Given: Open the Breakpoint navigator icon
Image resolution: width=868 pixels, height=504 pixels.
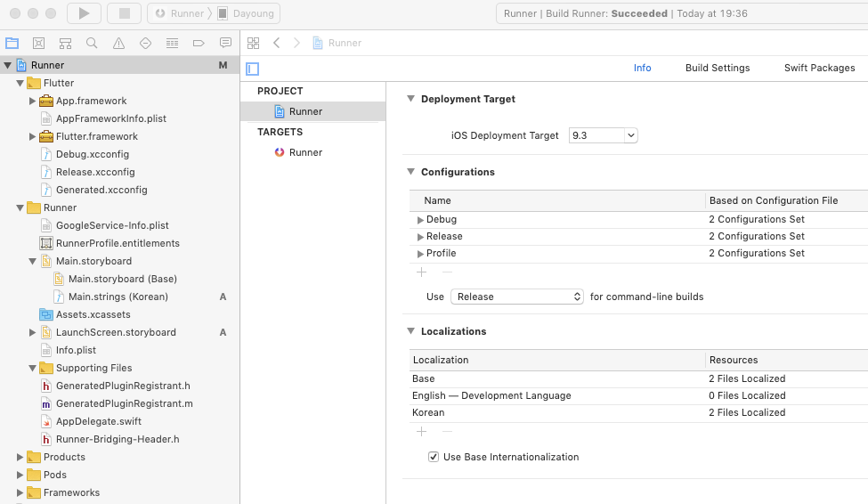Looking at the screenshot, I should point(199,43).
